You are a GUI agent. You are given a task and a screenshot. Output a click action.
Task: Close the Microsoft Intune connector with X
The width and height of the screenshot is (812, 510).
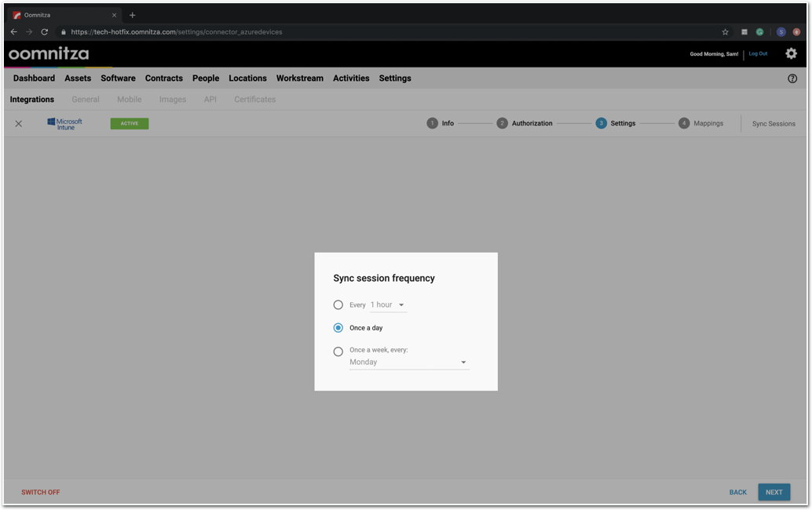19,123
